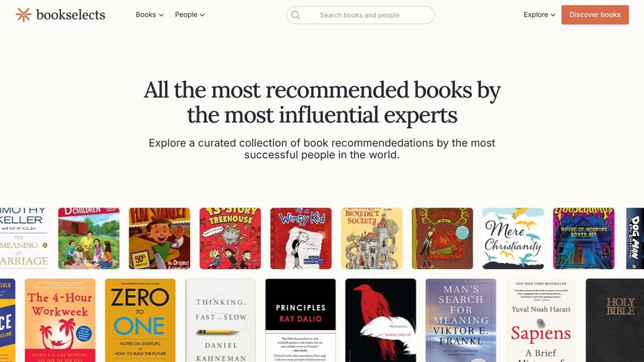Select Man's Search for Meaning cover
Screen dimensions: 644x362
click(x=461, y=320)
